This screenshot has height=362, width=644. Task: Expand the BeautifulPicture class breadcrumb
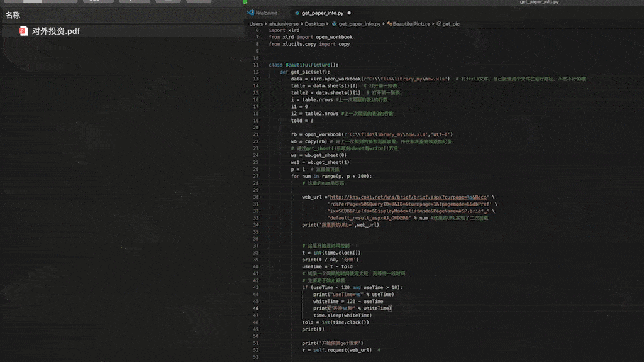(411, 24)
